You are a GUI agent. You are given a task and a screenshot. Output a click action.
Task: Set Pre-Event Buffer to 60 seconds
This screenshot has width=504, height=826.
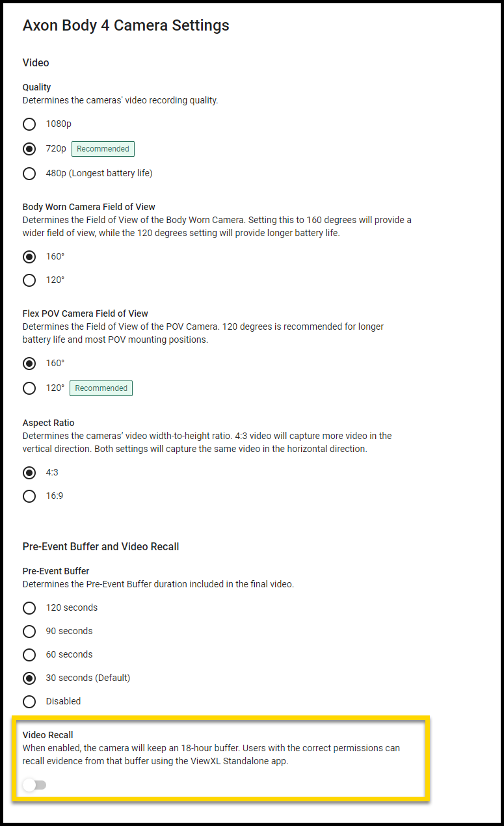[x=29, y=654]
